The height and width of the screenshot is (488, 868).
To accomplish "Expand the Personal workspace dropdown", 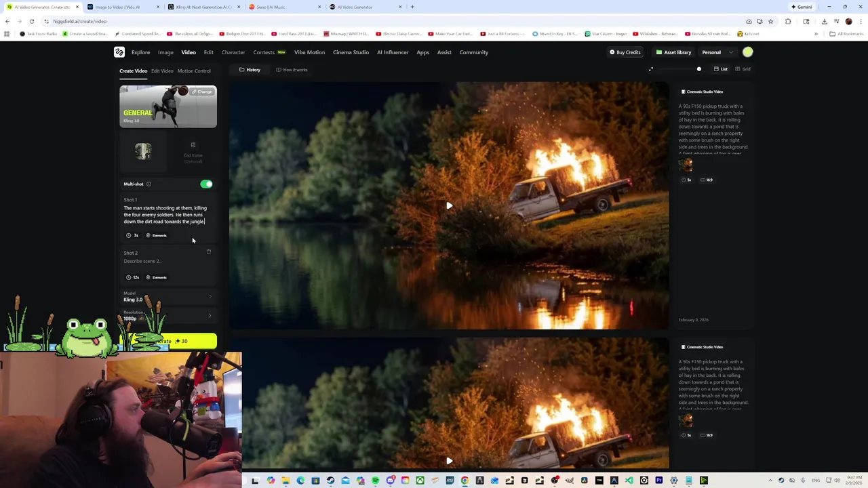I will 717,52.
